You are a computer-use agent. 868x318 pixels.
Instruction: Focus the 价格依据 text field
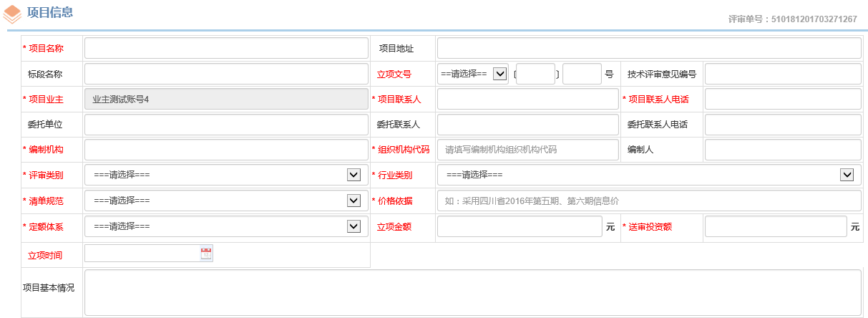649,201
